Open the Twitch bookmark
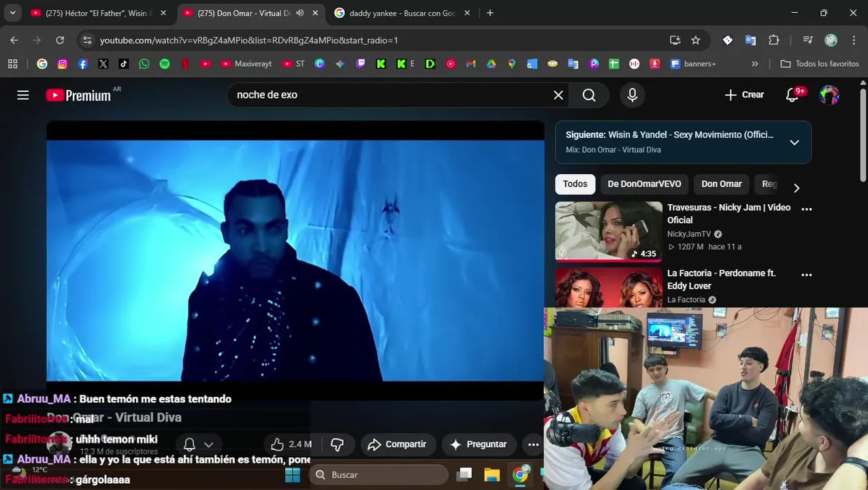Viewport: 868px width, 490px height. [x=361, y=64]
